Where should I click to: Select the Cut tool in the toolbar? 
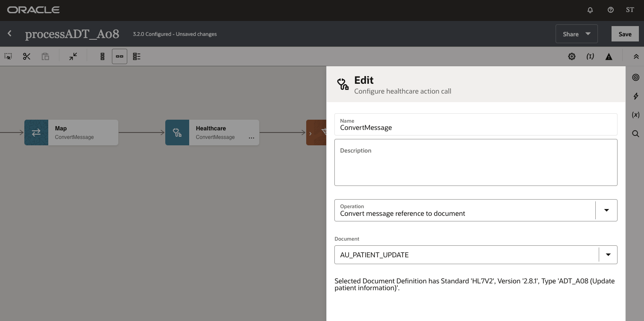26,56
